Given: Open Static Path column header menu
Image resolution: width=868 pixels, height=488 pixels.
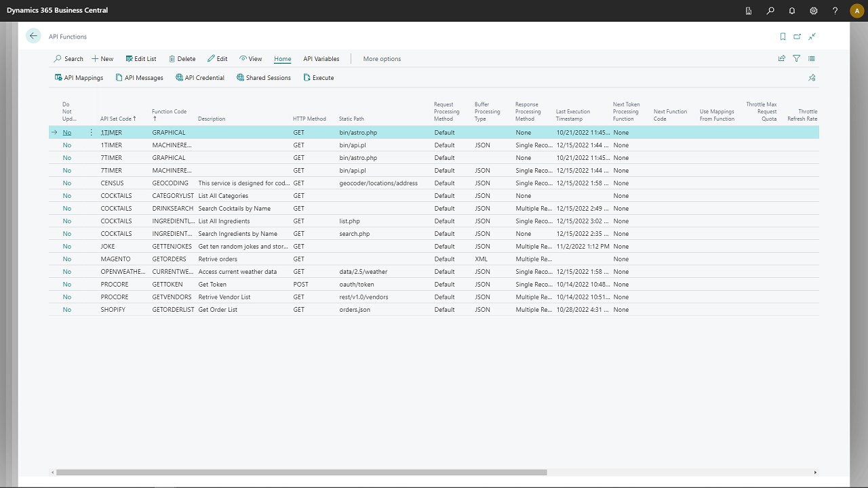Looking at the screenshot, I should pyautogui.click(x=351, y=119).
